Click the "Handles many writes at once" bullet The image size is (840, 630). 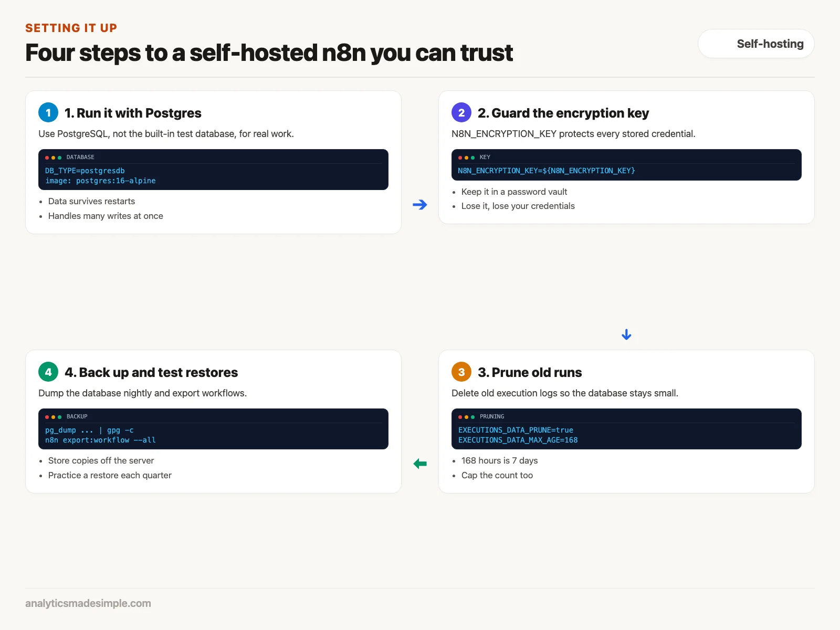point(106,216)
